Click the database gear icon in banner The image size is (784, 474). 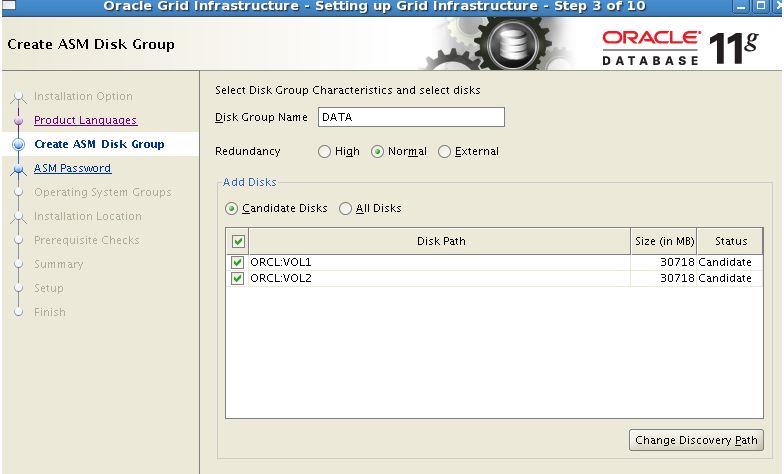point(511,44)
